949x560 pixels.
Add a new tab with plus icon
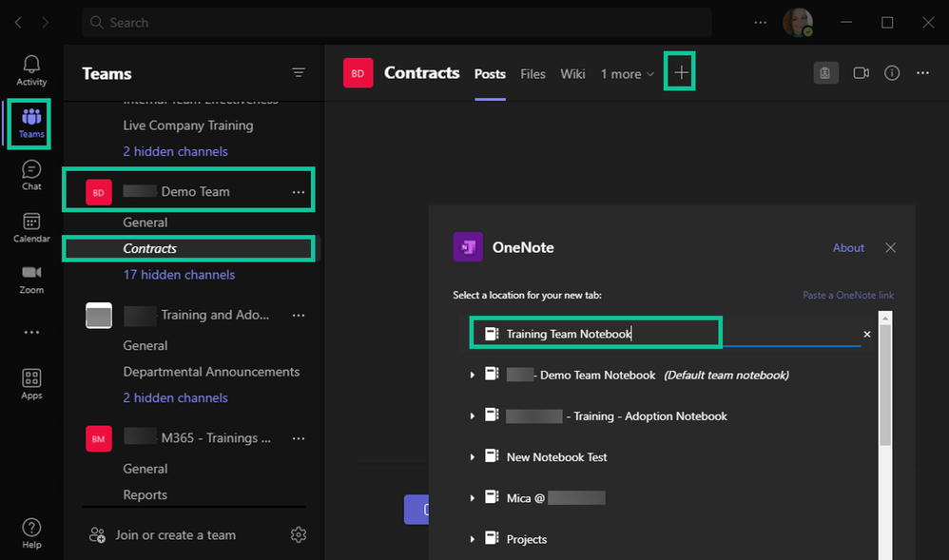pos(680,73)
